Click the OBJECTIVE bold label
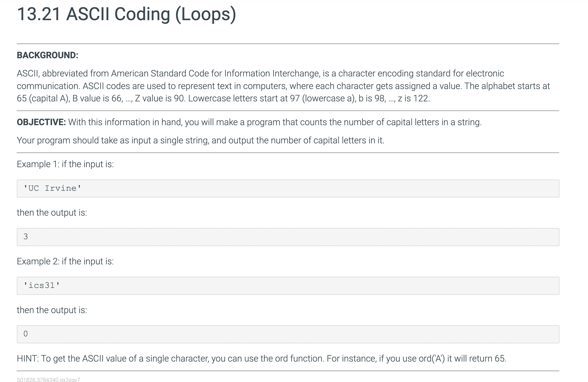The image size is (588, 382). [41, 122]
